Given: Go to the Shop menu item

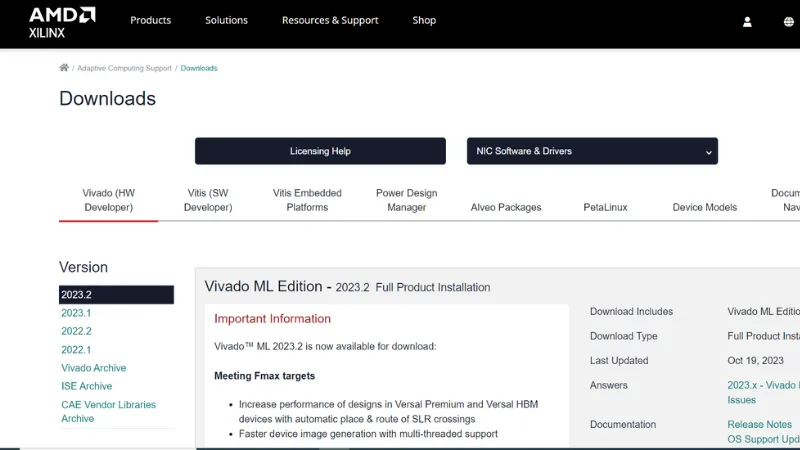Looking at the screenshot, I should [x=424, y=20].
